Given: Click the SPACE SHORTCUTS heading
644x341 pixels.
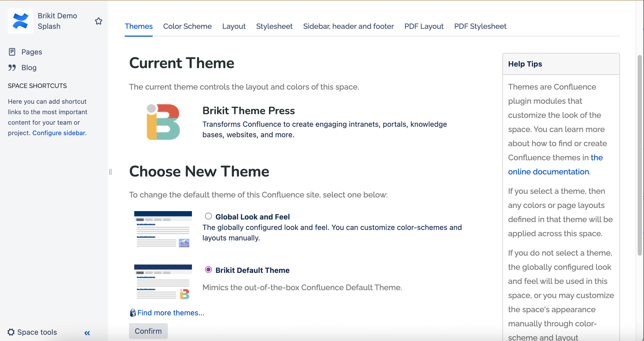Looking at the screenshot, I should (x=37, y=86).
